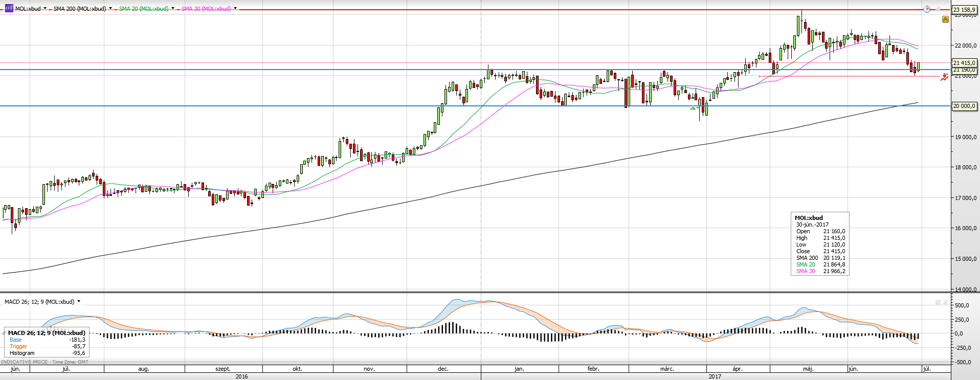Screen dimensions: 980x380
Task: Click the Histogram -95,6 row
Action: coord(47,353)
